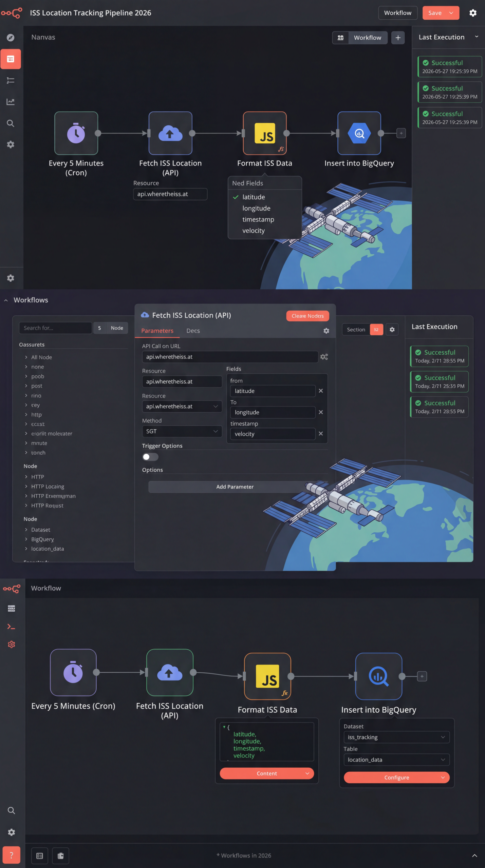The image size is (485, 868).
Task: Click the Search for... input field
Action: [x=55, y=328]
